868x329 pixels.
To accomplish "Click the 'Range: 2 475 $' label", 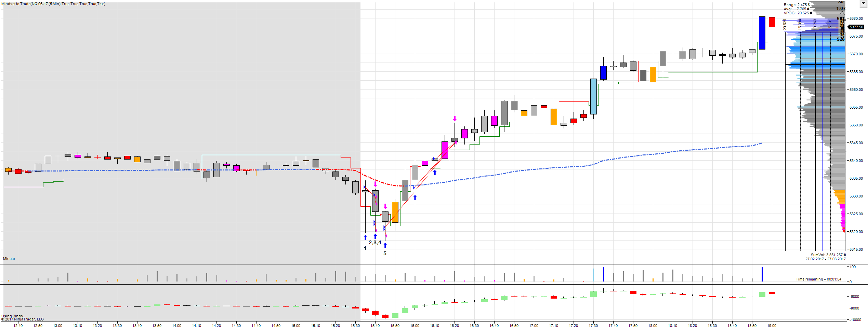I will coord(797,5).
